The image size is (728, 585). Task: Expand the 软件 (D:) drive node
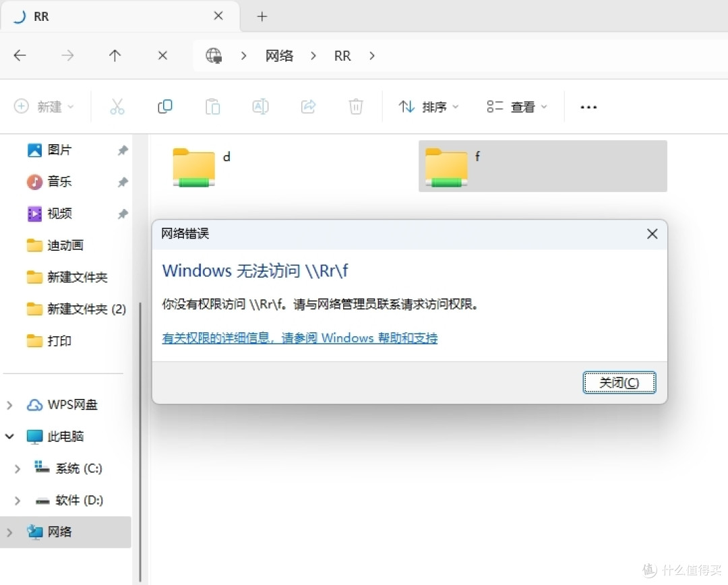pyautogui.click(x=18, y=501)
